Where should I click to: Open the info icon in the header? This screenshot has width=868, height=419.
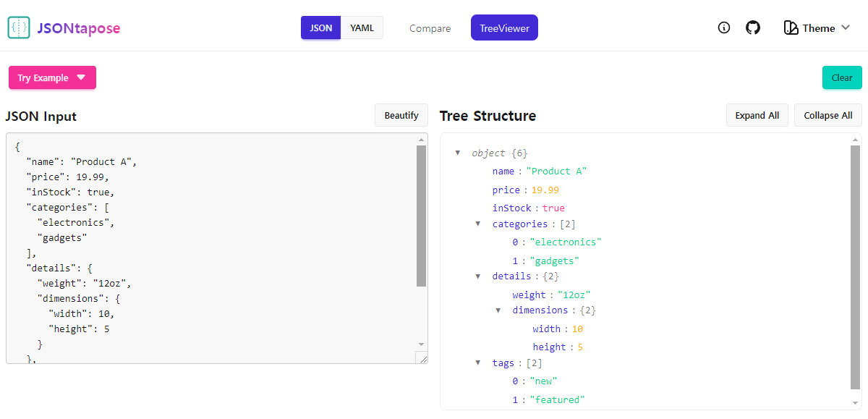point(724,27)
